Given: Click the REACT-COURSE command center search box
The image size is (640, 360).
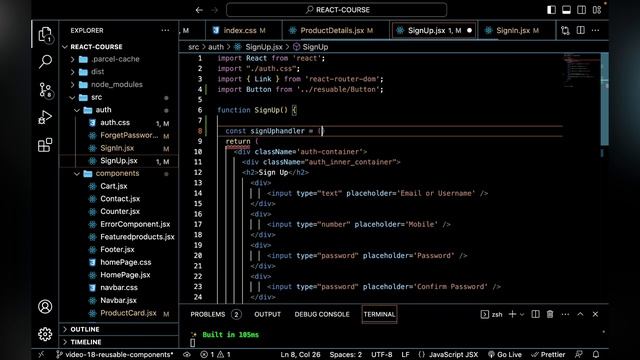Looking at the screenshot, I should point(337,10).
